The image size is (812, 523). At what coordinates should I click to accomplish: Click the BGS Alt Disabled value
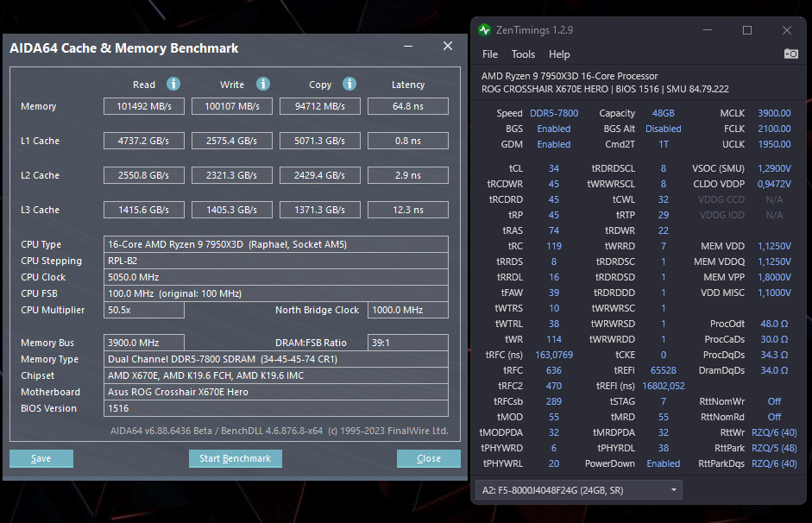664,129
